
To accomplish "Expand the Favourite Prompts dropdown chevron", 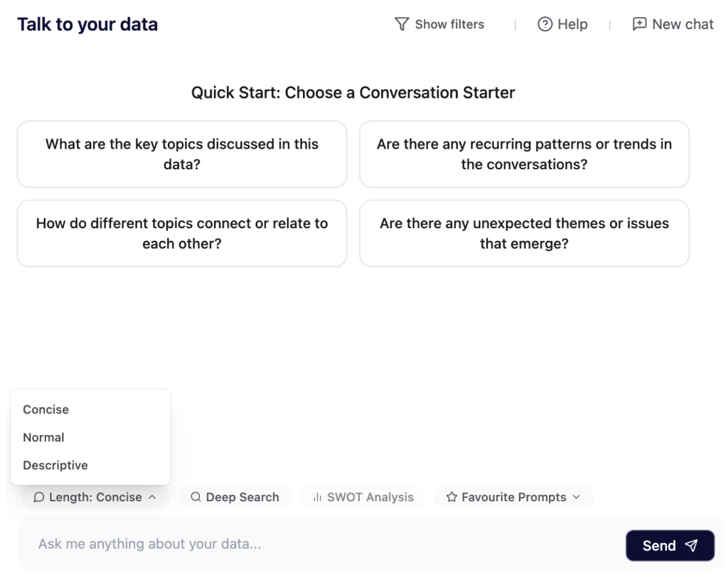I will 577,498.
